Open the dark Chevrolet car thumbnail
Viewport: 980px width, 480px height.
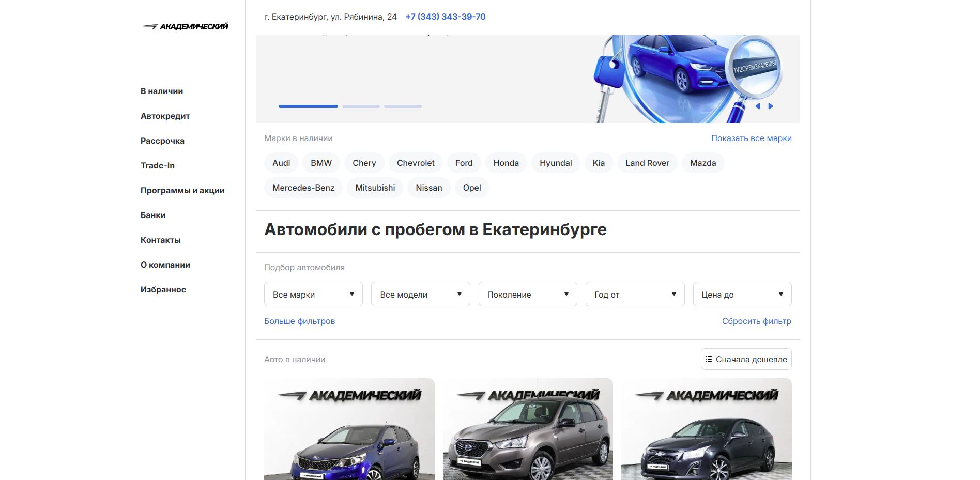(x=707, y=429)
